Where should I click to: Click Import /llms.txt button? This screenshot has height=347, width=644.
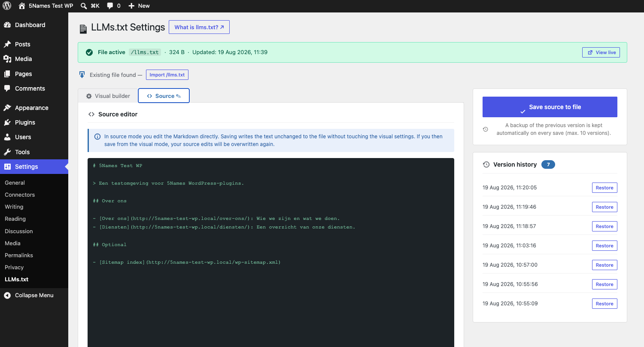167,75
